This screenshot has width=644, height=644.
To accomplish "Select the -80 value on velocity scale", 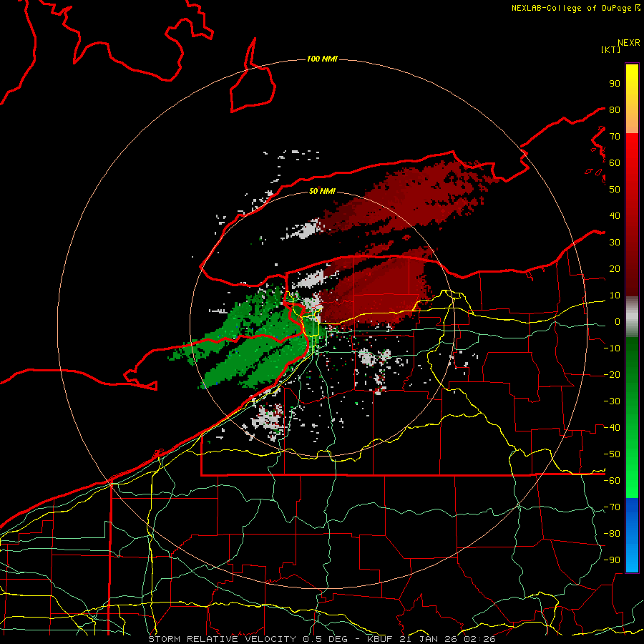I will [x=612, y=534].
